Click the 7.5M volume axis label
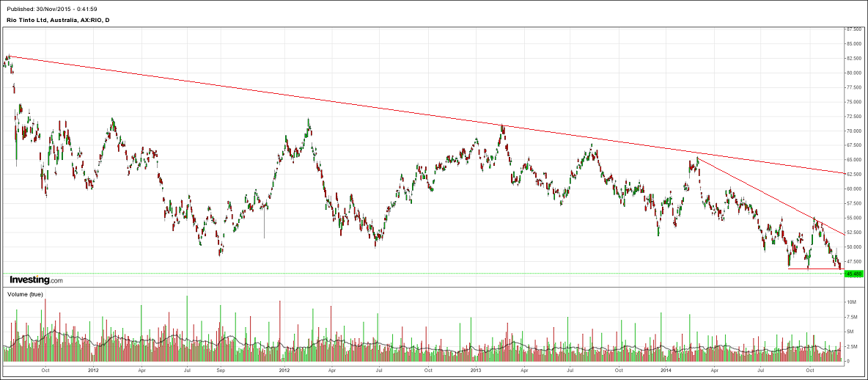 852,317
